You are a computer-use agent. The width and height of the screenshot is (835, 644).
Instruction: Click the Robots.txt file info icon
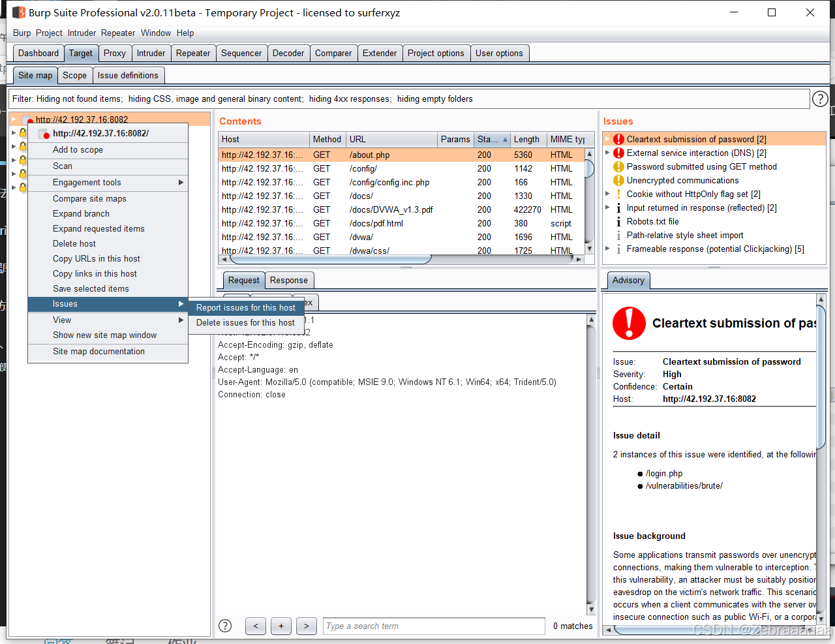(618, 221)
